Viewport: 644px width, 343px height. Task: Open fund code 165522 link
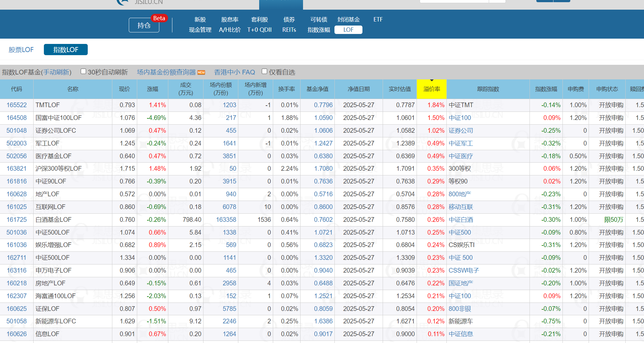17,105
